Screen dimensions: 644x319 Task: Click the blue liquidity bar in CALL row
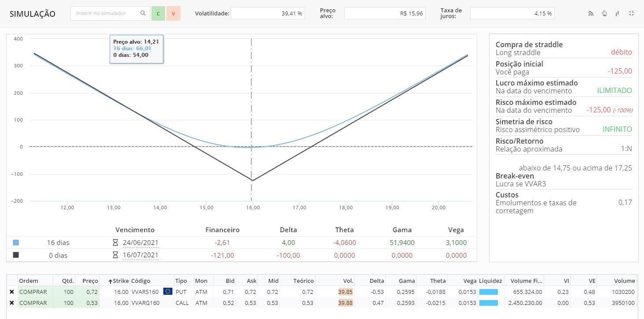tap(489, 303)
